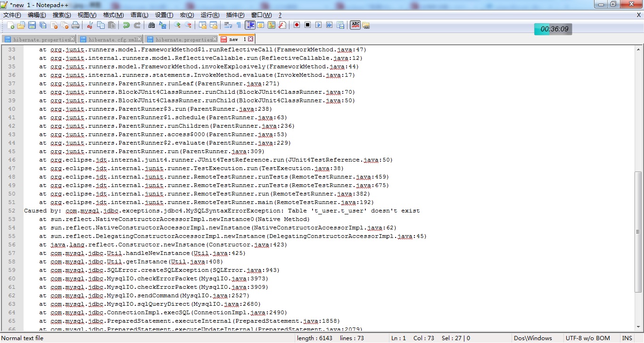This screenshot has width=644, height=343.
Task: Open the Function List panel icon
Action: point(282,25)
